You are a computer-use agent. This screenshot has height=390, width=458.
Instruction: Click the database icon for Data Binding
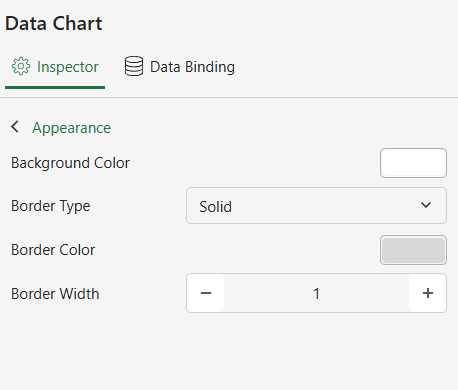pos(134,66)
